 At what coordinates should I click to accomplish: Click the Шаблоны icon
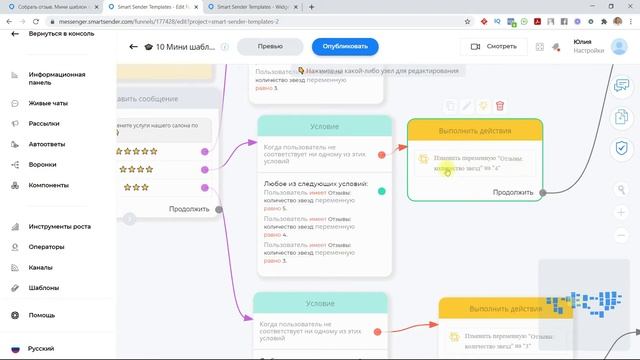pyautogui.click(x=15, y=288)
